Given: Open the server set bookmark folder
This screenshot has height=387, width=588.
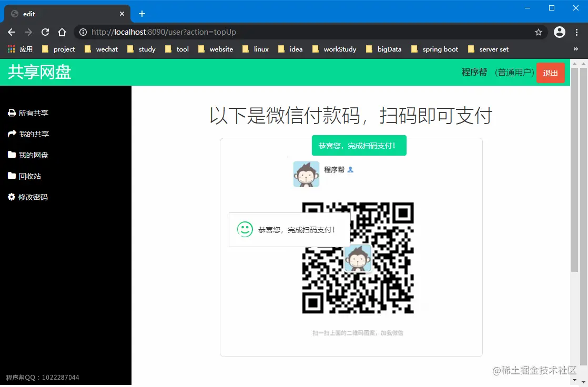Looking at the screenshot, I should coord(488,49).
